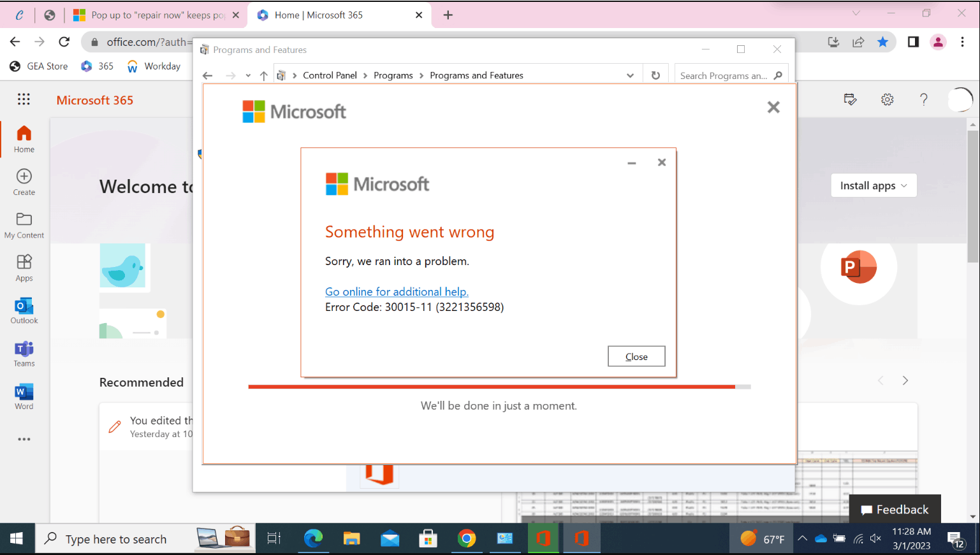Toggle the muted volume tray icon
Viewport: 980px width, 555px height.
coord(876,539)
